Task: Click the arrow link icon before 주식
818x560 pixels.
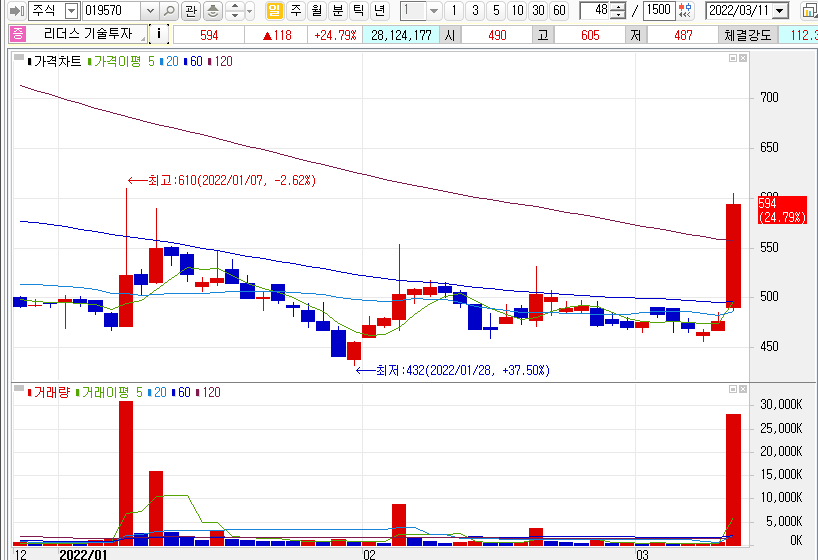Action: (17, 10)
